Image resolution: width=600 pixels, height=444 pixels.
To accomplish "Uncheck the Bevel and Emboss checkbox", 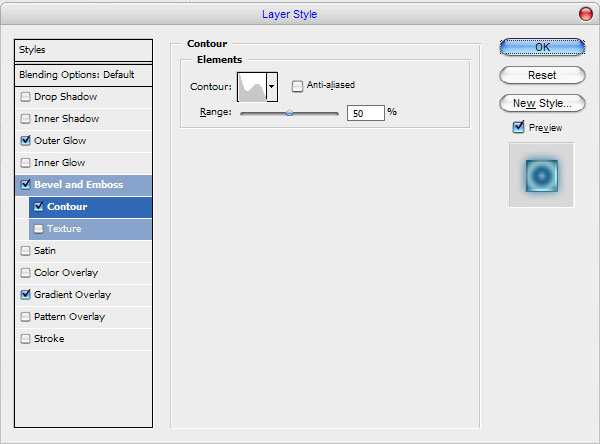I will pos(25,184).
